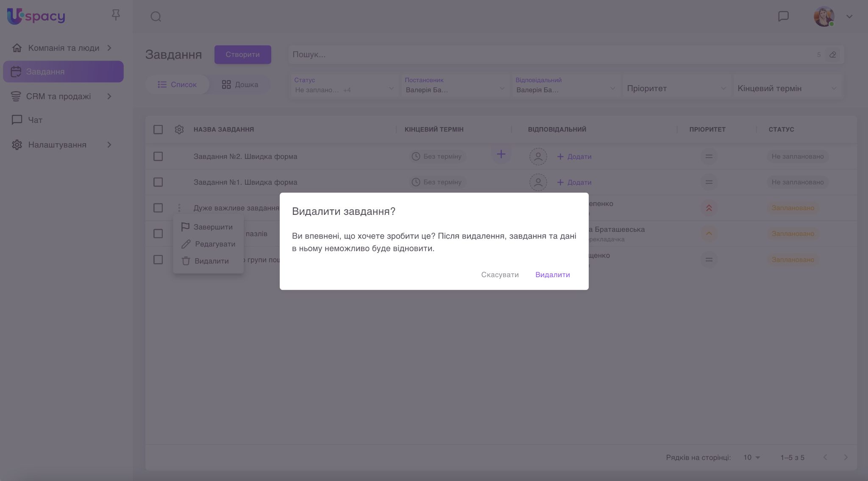Select Редагувати from context menu

[214, 244]
